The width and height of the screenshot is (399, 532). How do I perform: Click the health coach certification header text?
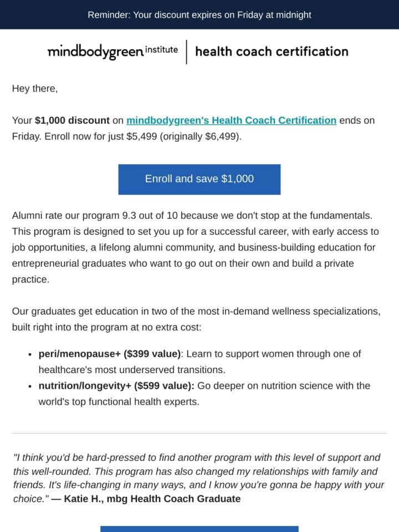(272, 52)
